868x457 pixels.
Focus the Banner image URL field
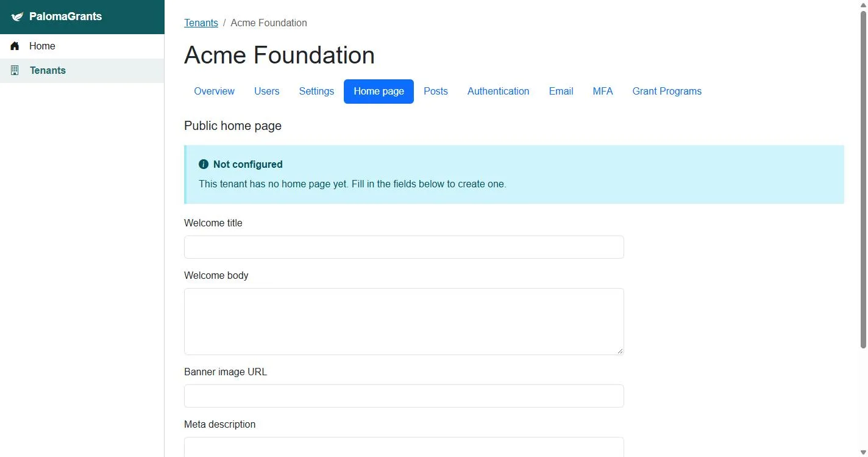[404, 396]
